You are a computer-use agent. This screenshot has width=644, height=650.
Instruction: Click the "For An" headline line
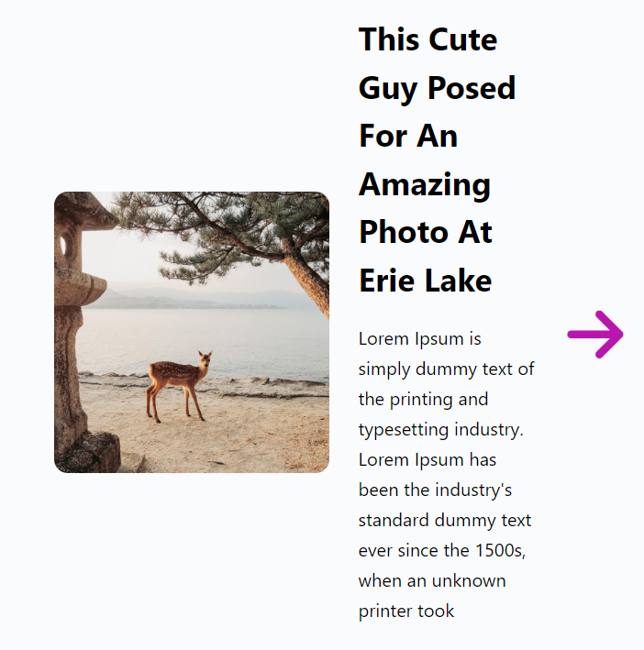407,137
